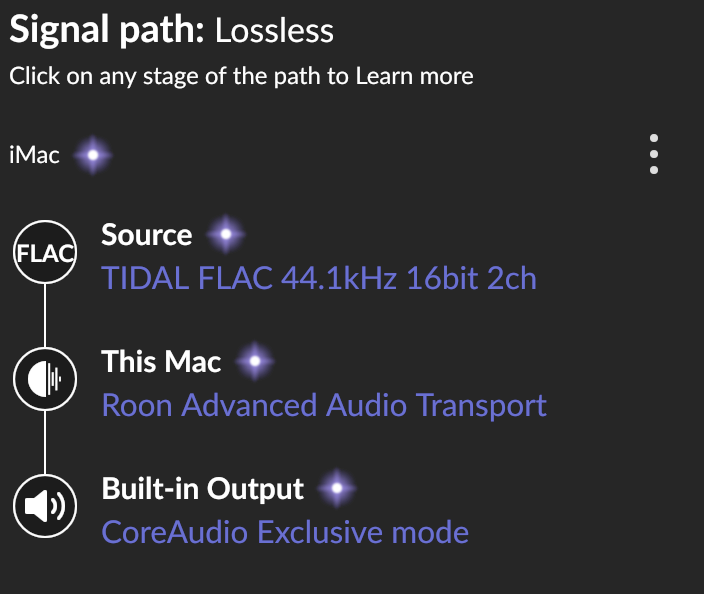
Task: Open the CoreAudio Exclusive mode link
Action: [x=285, y=531]
